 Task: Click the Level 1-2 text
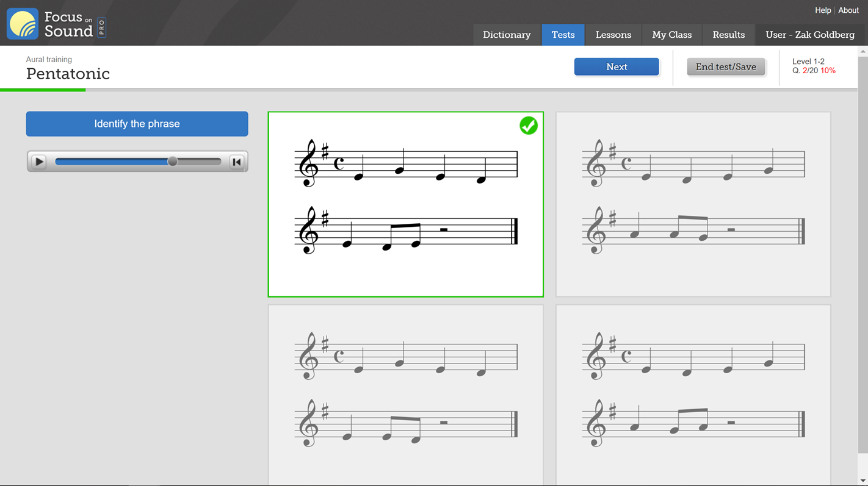808,62
